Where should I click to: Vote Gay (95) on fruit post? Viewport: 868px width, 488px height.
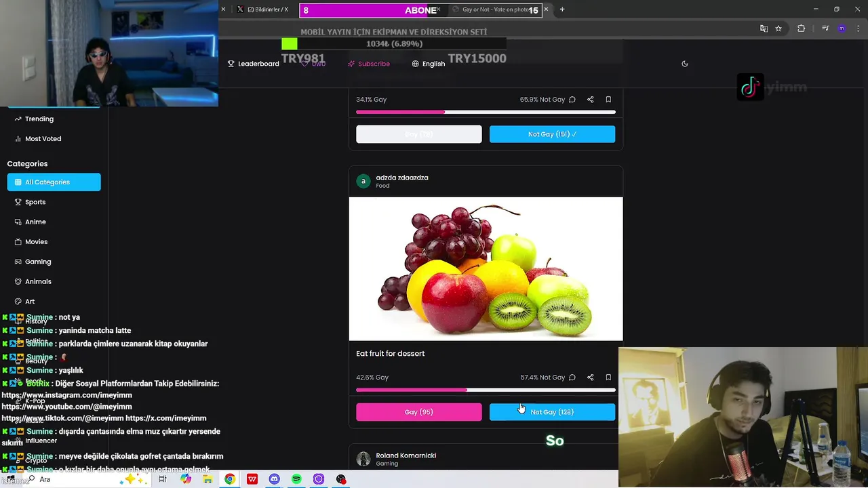(x=419, y=412)
